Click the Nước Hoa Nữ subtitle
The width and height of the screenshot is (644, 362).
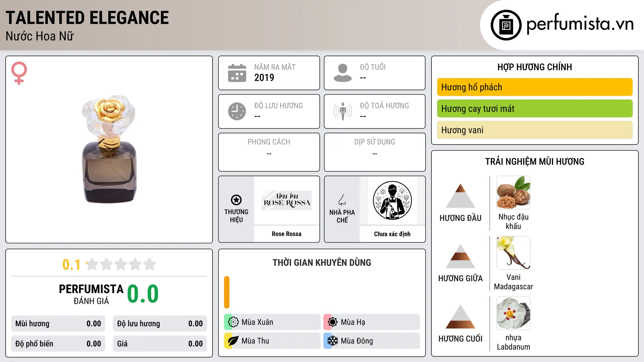(x=40, y=36)
